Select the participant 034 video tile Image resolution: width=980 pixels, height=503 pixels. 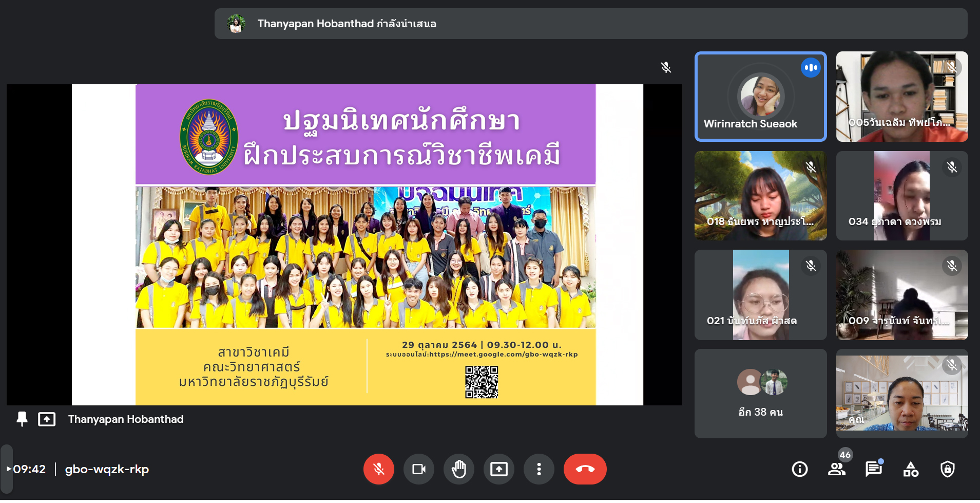click(902, 195)
